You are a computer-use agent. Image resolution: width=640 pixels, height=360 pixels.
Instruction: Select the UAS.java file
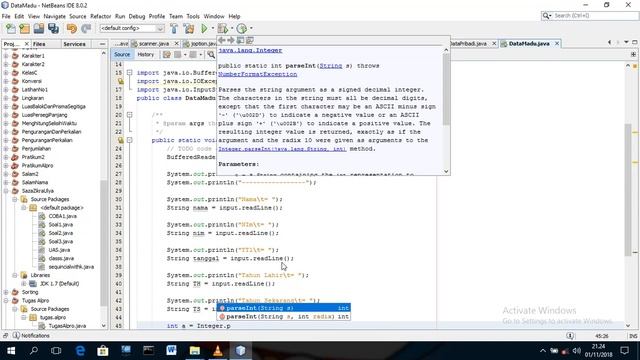(59, 250)
